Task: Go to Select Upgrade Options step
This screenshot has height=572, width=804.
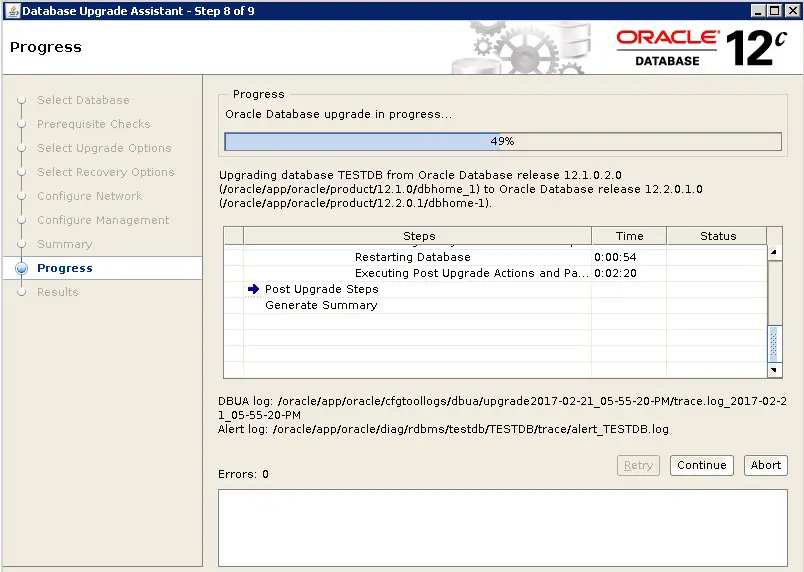Action: [104, 148]
